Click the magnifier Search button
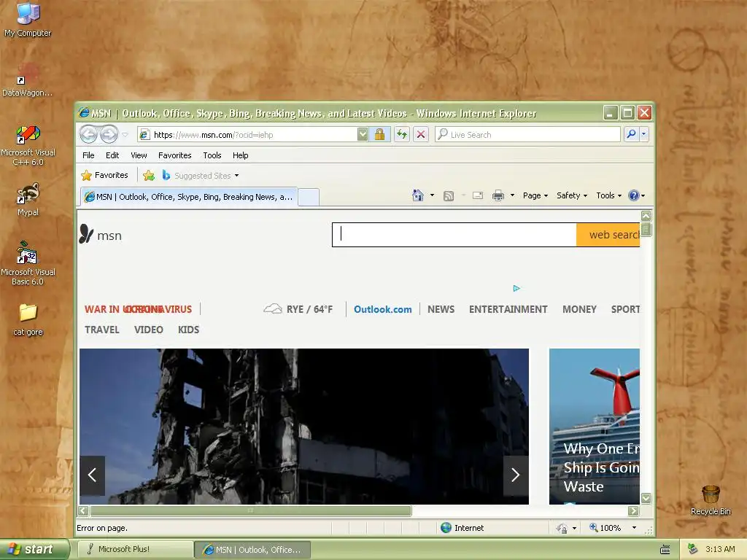This screenshot has height=560, width=747. tap(631, 135)
